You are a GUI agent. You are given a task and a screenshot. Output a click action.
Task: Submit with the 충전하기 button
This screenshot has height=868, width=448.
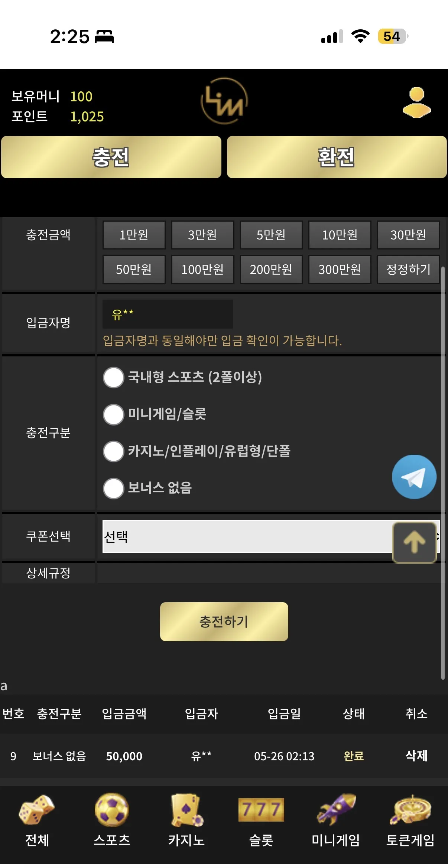coord(224,621)
